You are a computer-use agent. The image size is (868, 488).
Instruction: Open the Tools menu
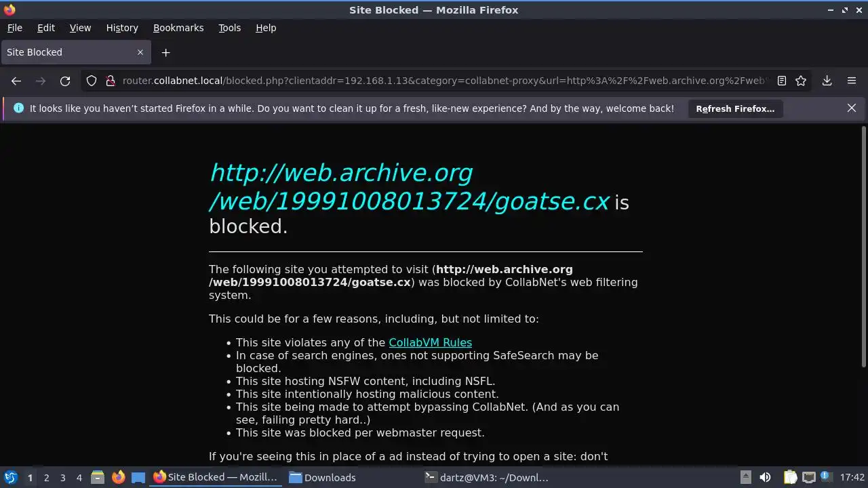[229, 28]
